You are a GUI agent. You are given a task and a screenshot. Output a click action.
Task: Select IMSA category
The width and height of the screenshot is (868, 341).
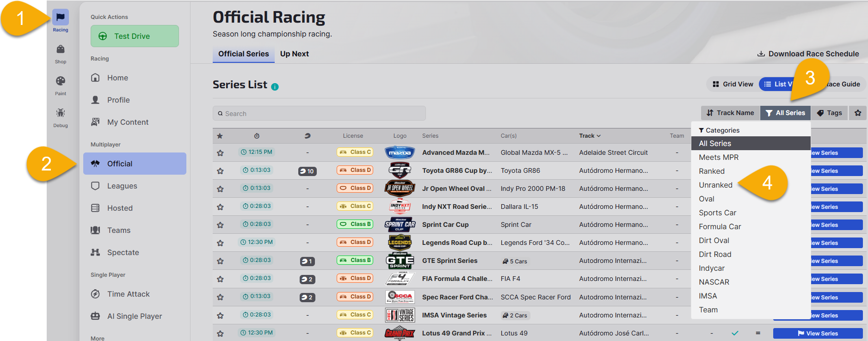pyautogui.click(x=751, y=296)
